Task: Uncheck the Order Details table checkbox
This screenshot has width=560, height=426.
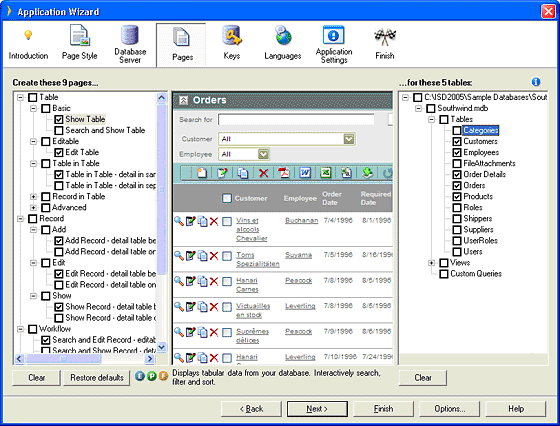Action: [x=457, y=175]
